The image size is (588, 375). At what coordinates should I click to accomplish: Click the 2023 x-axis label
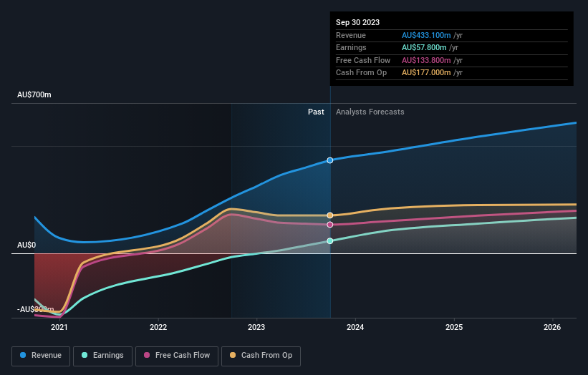pos(256,327)
